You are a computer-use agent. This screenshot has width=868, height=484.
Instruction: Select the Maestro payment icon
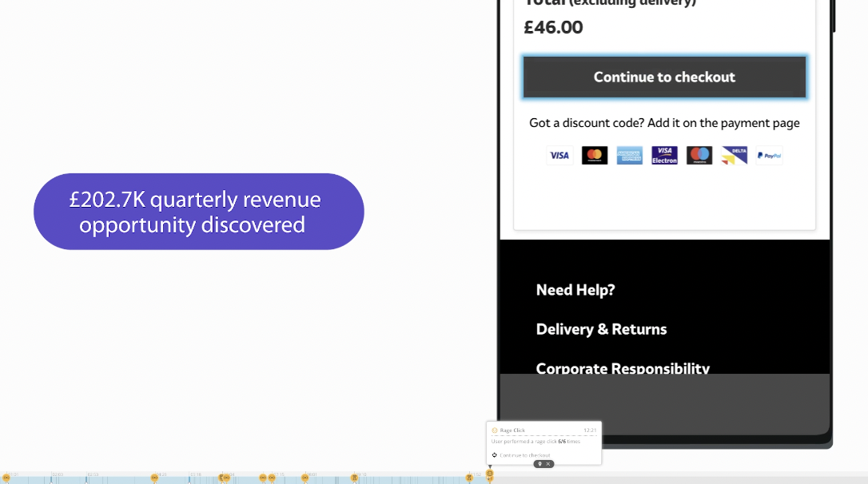tap(699, 155)
